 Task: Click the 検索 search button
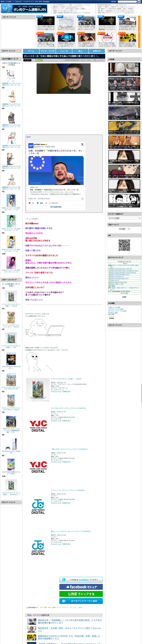(x=139, y=2)
